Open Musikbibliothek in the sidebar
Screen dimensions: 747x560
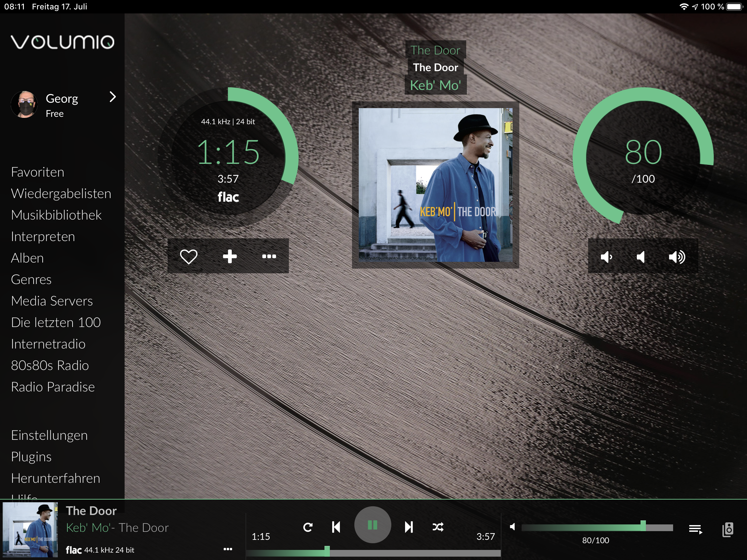56,215
